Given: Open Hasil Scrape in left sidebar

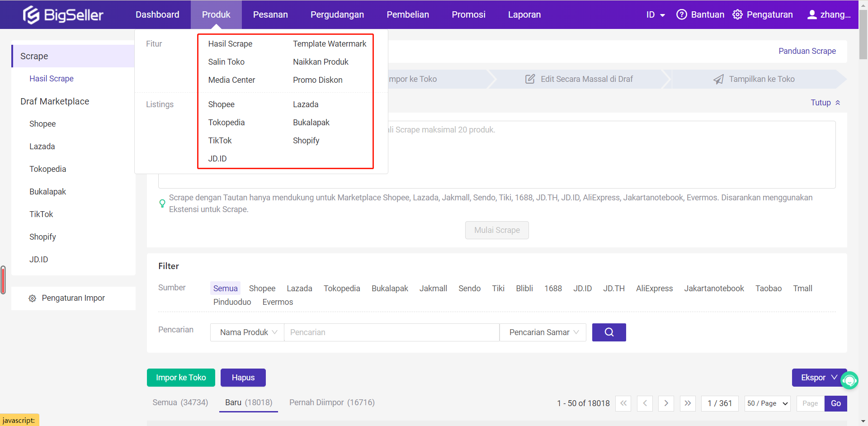Looking at the screenshot, I should point(51,79).
